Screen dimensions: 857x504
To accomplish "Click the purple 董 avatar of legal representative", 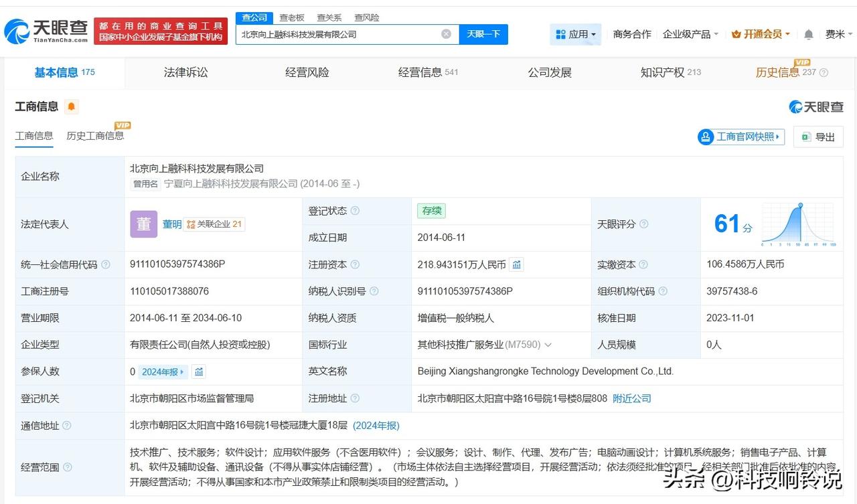I will point(143,224).
